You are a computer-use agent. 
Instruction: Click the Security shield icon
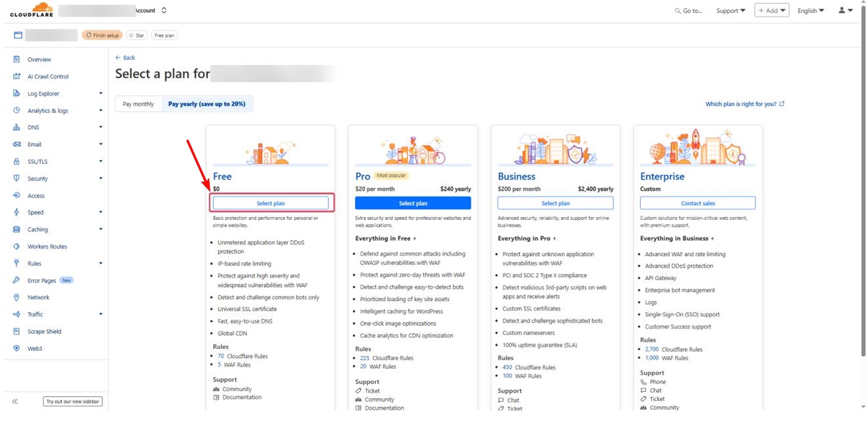[16, 178]
